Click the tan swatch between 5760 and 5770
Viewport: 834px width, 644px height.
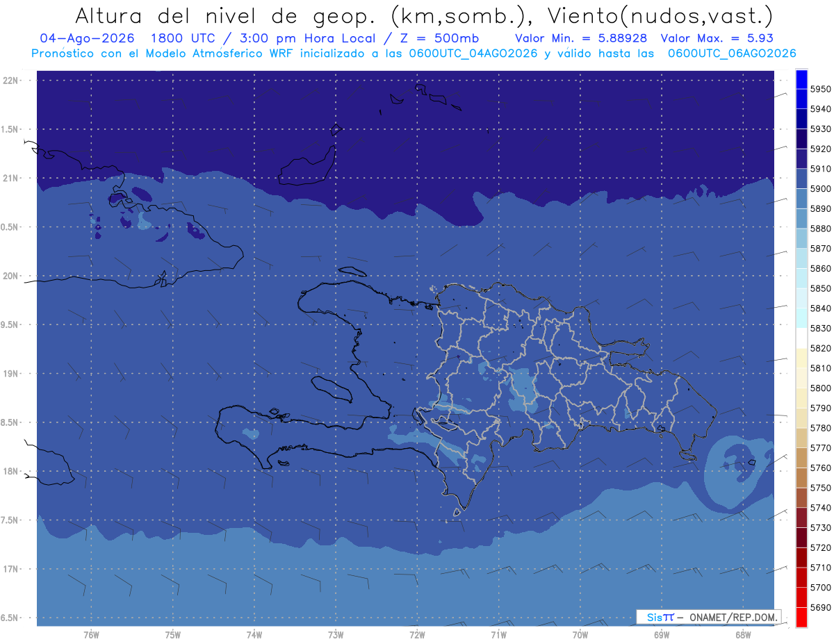801,458
